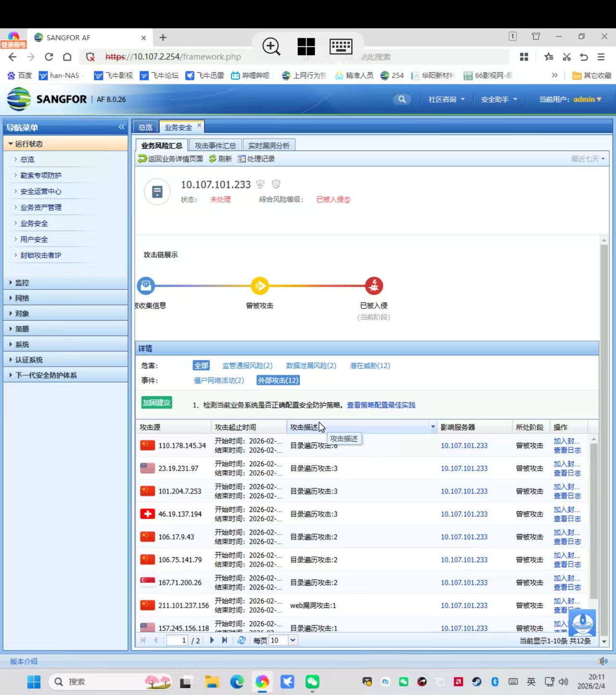Open the 社区咨询 dropdown
The image size is (616, 695).
pos(447,99)
